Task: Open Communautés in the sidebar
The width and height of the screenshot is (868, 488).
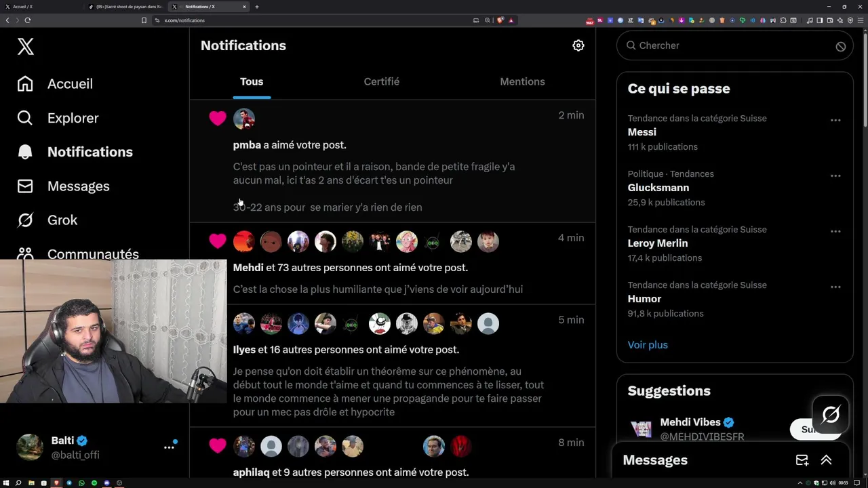Action: tap(78, 253)
